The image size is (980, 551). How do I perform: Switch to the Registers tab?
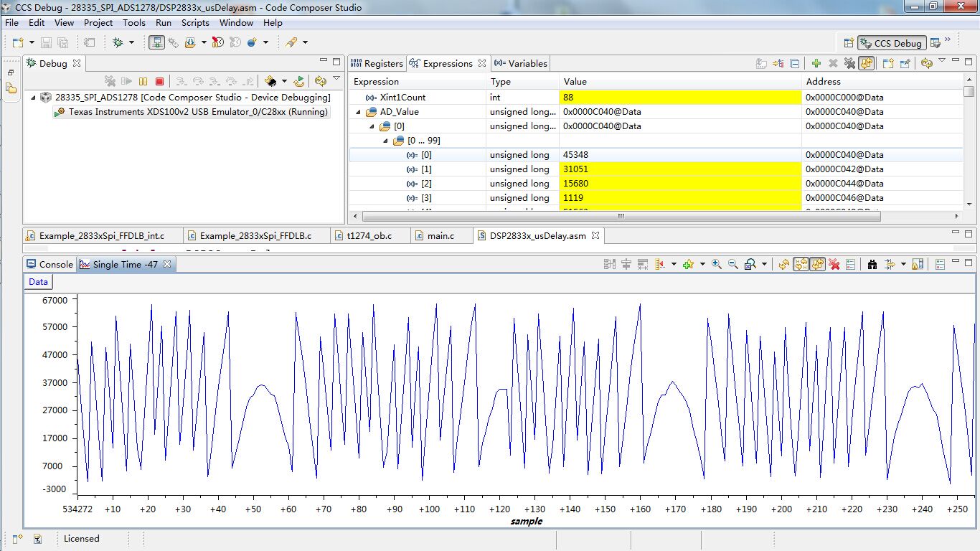pos(377,64)
